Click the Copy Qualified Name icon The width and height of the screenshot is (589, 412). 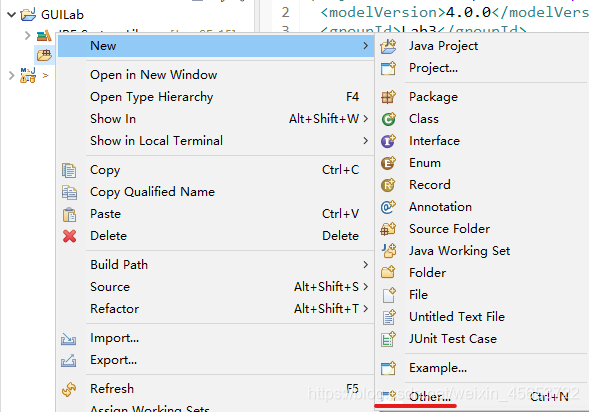point(69,192)
